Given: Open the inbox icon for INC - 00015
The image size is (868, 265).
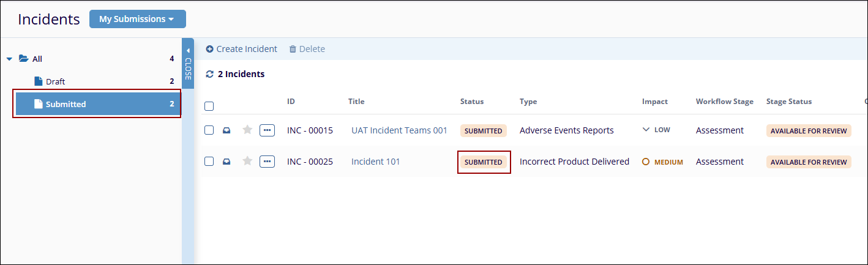Looking at the screenshot, I should pos(226,130).
